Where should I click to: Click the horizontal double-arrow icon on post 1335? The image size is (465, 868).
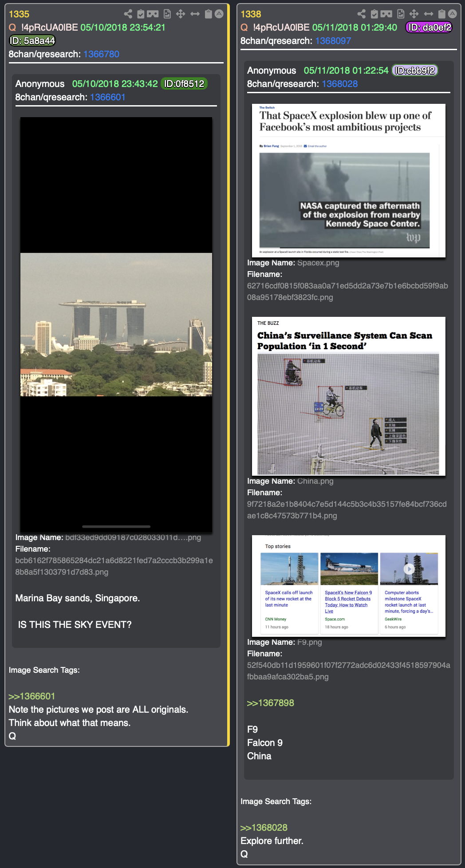[195, 14]
